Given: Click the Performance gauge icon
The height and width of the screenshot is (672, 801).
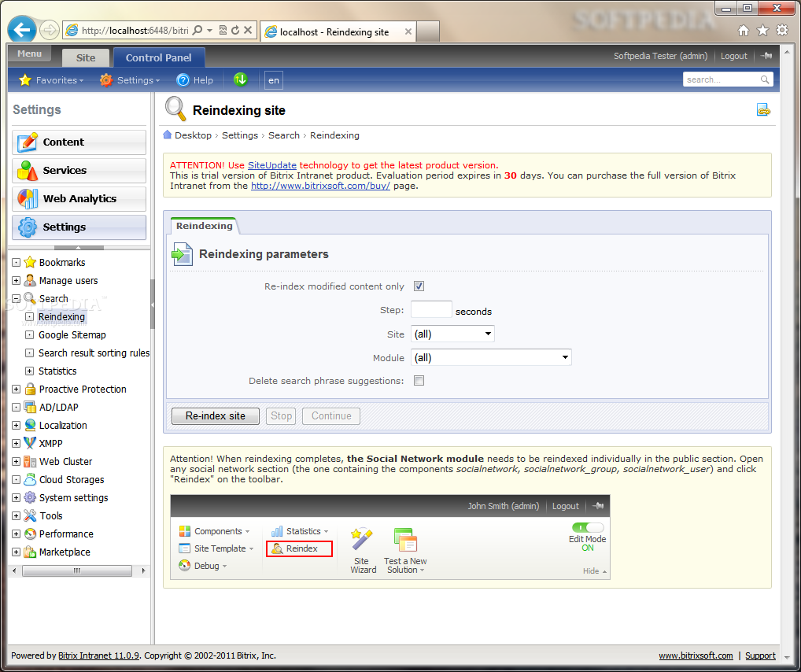Looking at the screenshot, I should [30, 534].
